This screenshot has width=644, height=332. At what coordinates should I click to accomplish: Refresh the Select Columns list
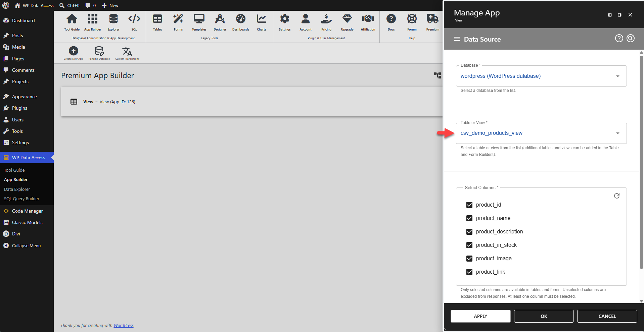pos(617,196)
